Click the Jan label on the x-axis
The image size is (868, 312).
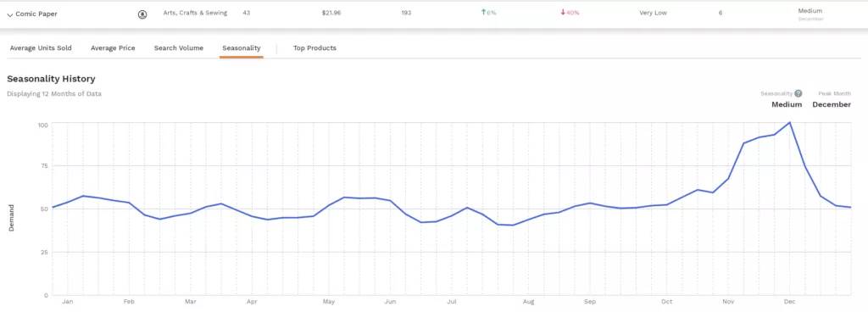click(68, 302)
